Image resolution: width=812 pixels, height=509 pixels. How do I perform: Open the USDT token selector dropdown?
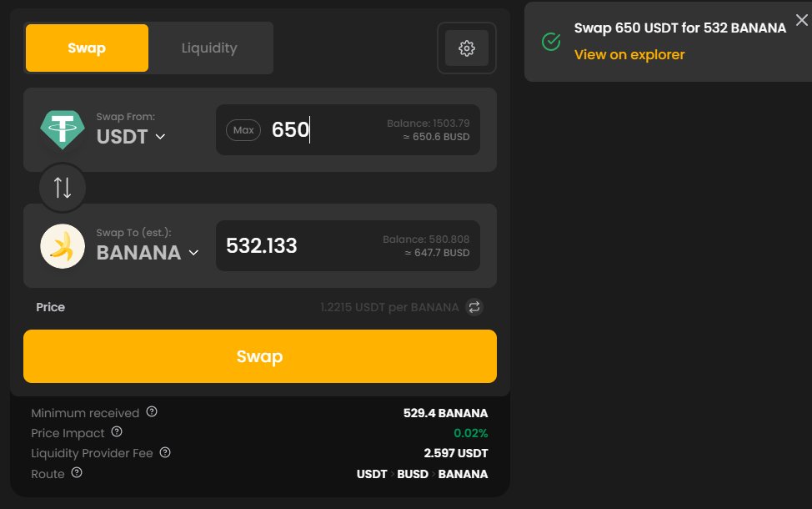(131, 137)
